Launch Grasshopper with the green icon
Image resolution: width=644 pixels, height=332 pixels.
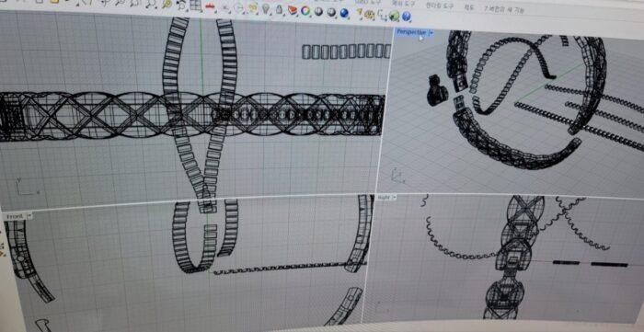pyautogui.click(x=394, y=16)
